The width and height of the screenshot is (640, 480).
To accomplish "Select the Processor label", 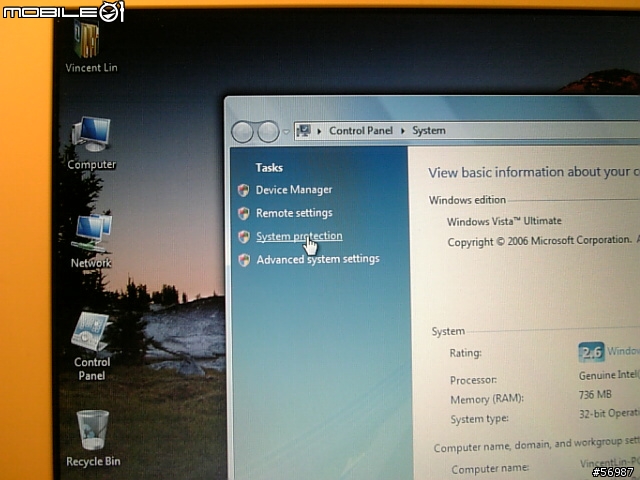I will click(x=473, y=380).
